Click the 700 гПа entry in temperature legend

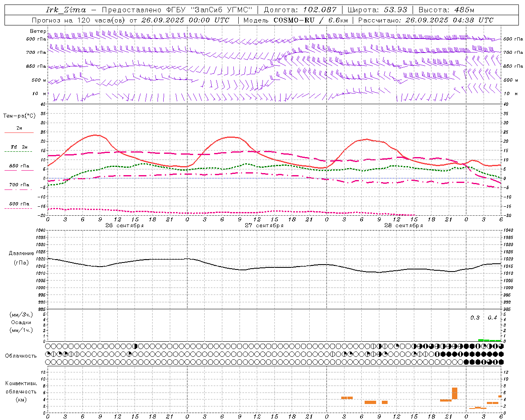19,185
